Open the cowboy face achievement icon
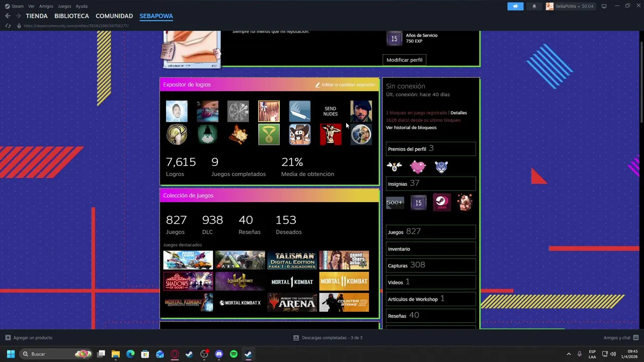 [x=300, y=134]
